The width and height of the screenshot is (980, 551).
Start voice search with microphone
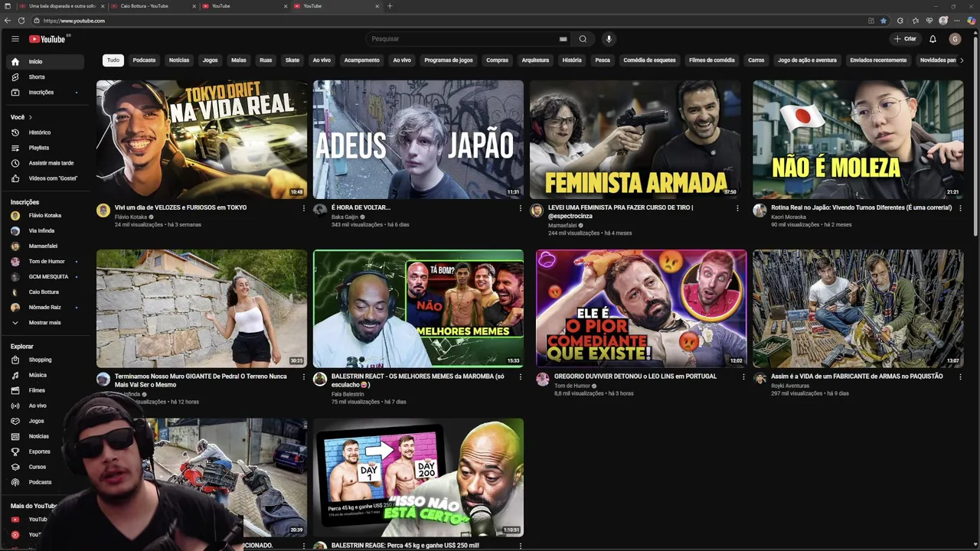(609, 39)
